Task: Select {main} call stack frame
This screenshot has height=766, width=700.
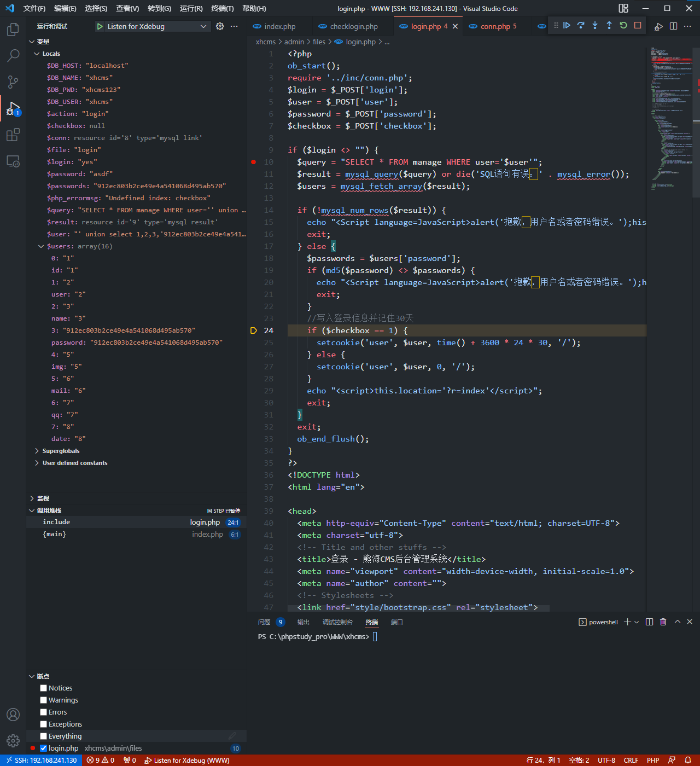Action: tap(136, 535)
